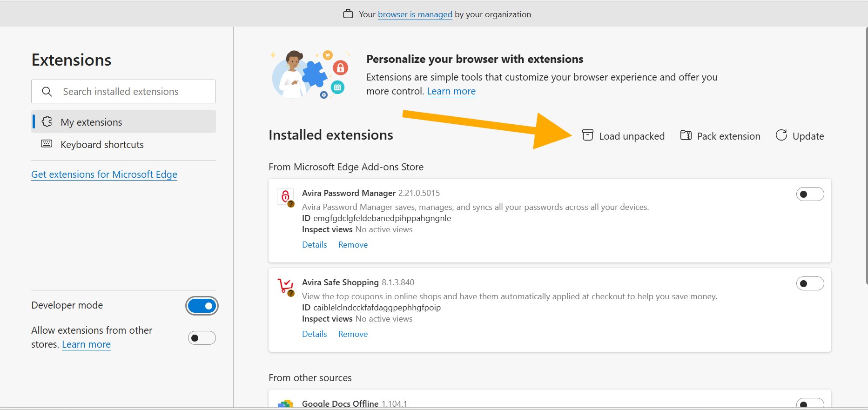
Task: Click the search magnifier icon
Action: coord(47,92)
